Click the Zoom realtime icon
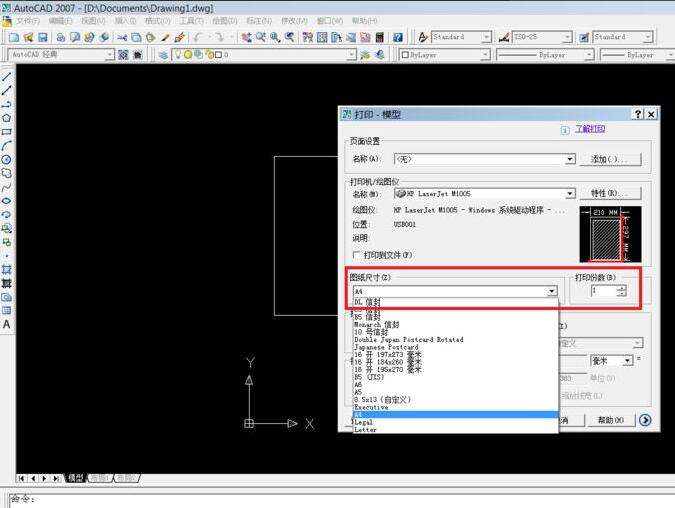This screenshot has height=508, width=675. [x=260, y=37]
